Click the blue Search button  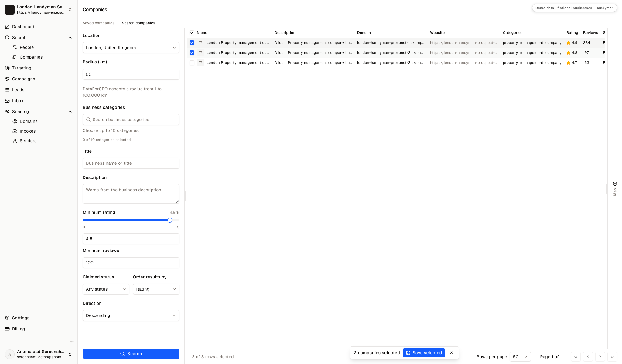click(131, 354)
